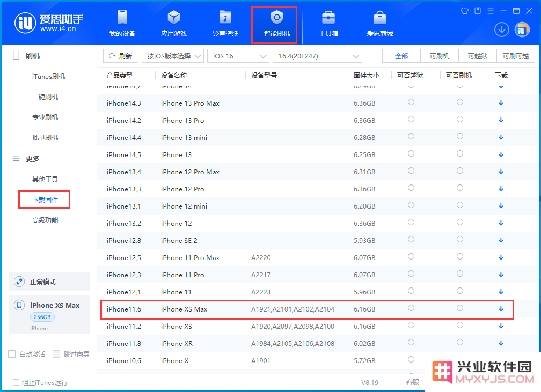Open 专业刷机 in the sidebar
Viewport: 541px width, 392px height.
coord(45,117)
